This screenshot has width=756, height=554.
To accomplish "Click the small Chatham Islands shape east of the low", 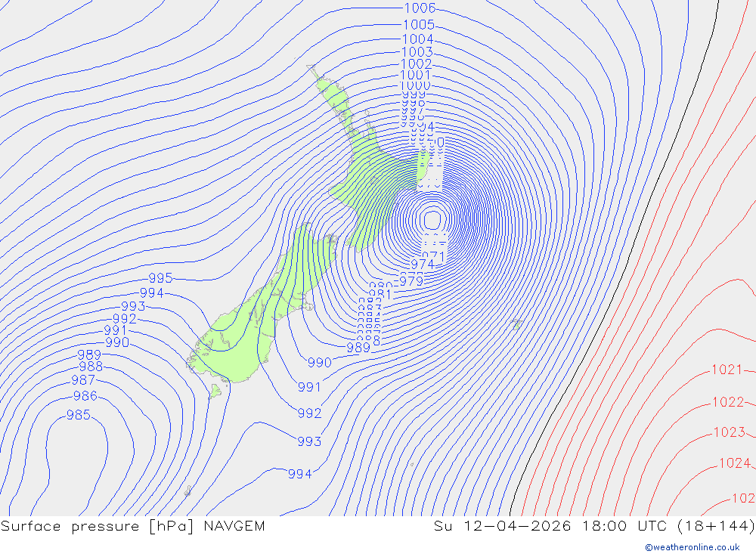I will [517, 324].
